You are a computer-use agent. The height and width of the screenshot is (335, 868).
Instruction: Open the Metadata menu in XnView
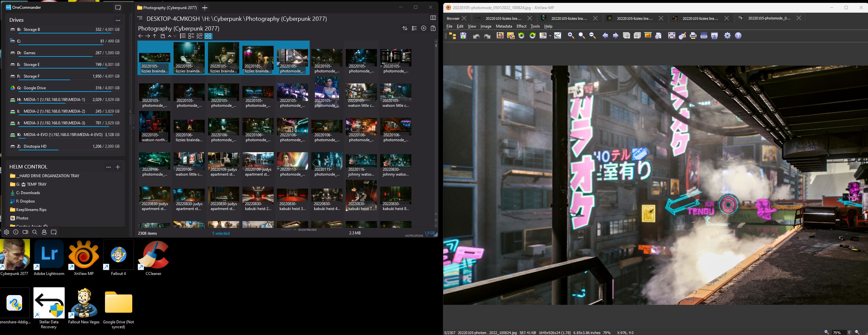click(503, 26)
